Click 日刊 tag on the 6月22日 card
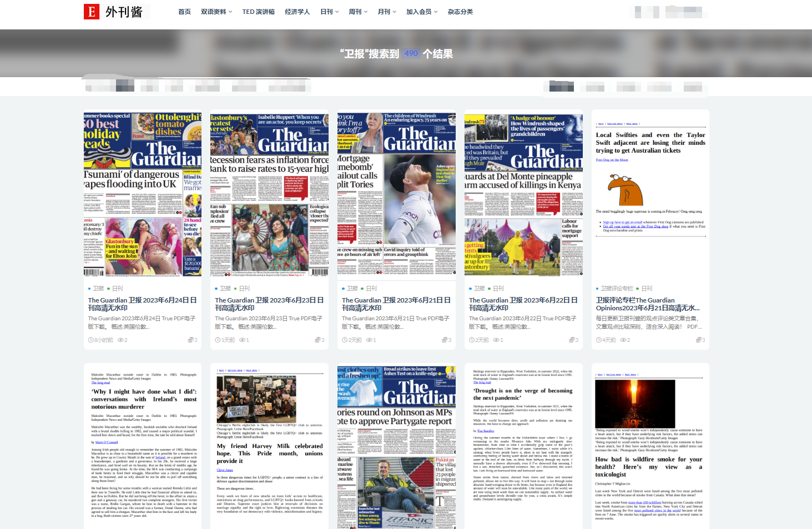 pos(499,289)
